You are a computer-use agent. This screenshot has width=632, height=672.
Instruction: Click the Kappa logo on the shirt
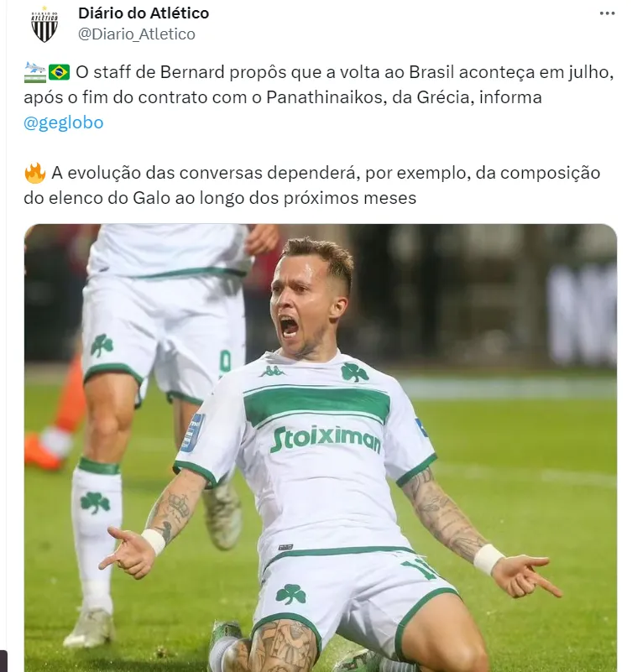pos(272,371)
